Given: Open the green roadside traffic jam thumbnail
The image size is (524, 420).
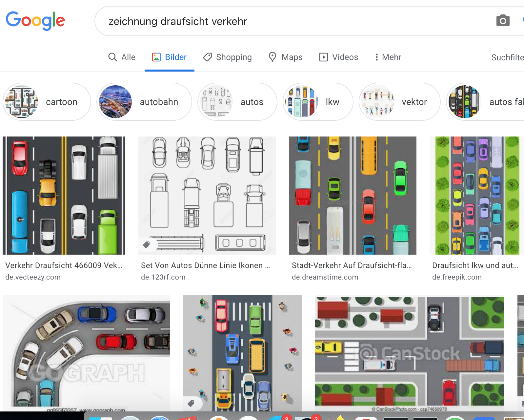Looking at the screenshot, I should point(477,196).
